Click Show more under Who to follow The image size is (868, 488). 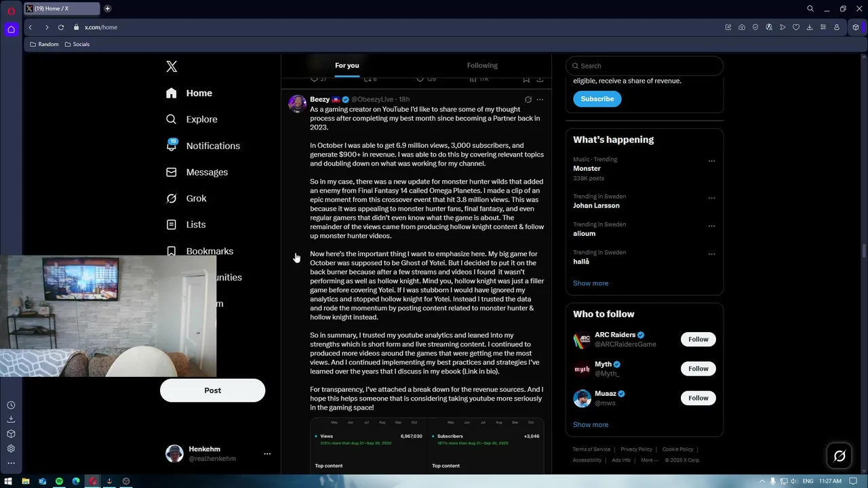tap(591, 425)
